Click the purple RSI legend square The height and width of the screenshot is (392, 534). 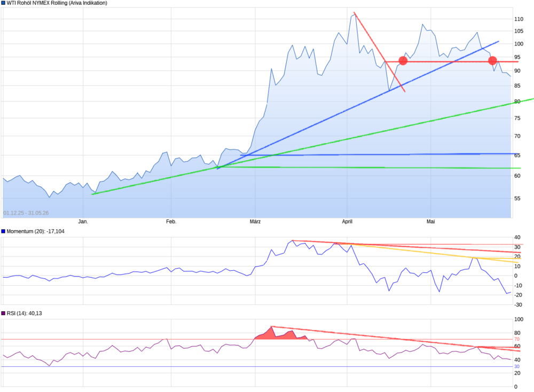(3, 313)
